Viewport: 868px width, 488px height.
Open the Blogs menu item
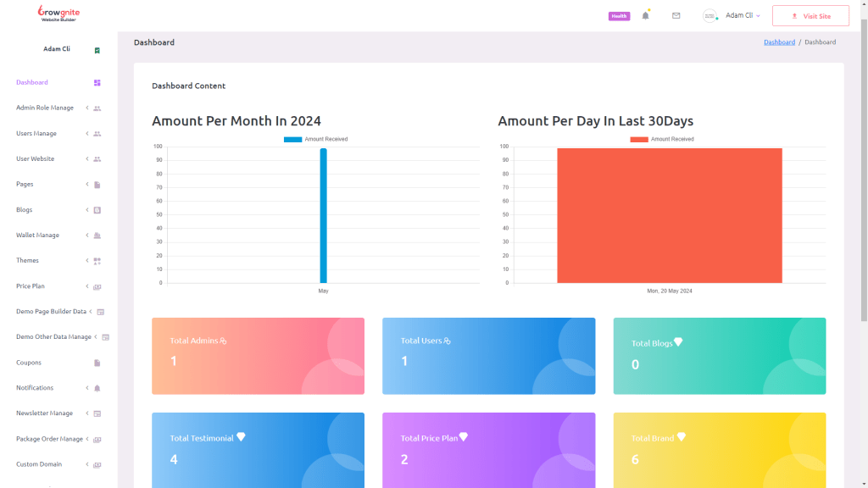tap(25, 209)
